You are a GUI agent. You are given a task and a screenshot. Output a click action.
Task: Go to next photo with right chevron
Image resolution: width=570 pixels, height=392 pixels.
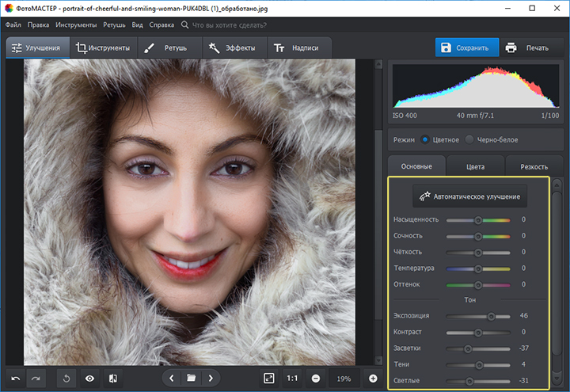pos(211,379)
